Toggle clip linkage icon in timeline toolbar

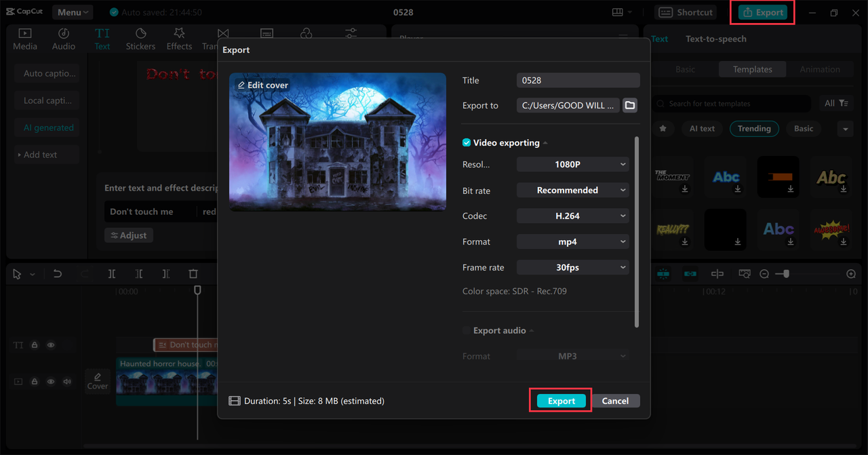[690, 274]
